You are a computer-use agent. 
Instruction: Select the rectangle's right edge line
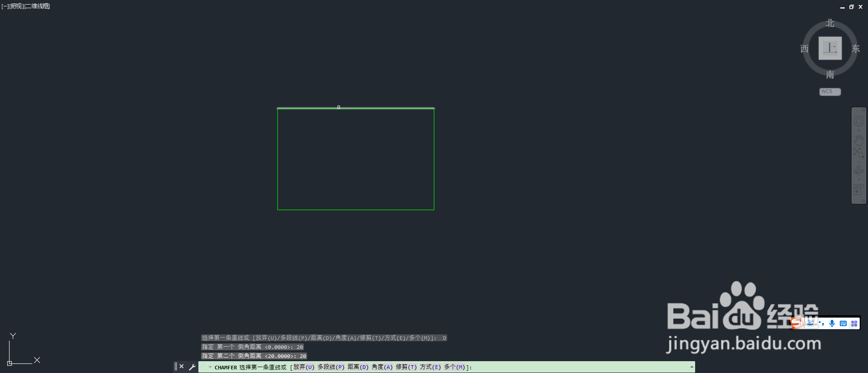pos(434,159)
